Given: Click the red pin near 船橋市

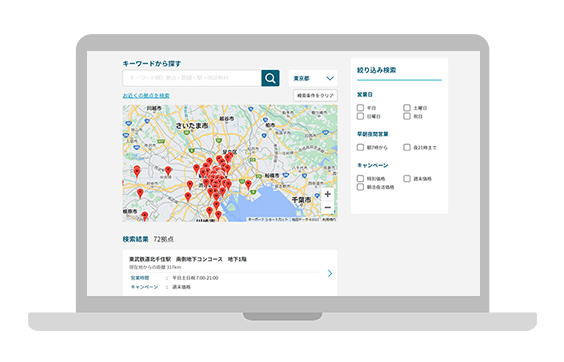Looking at the screenshot, I should tap(248, 185).
